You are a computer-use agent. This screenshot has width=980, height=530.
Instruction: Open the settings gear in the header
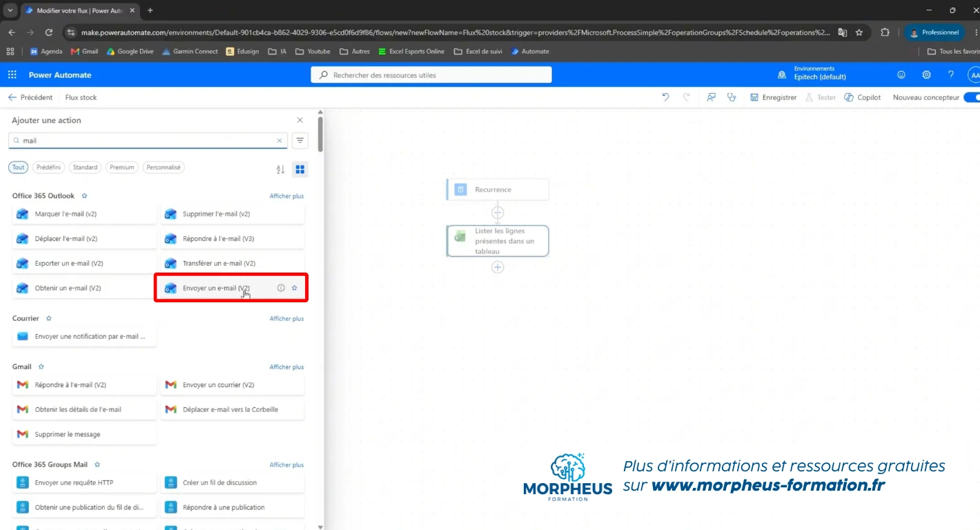pos(926,75)
